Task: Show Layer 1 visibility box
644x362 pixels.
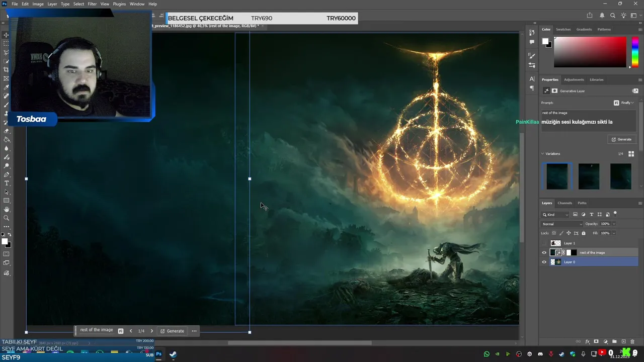Action: tap(544, 243)
